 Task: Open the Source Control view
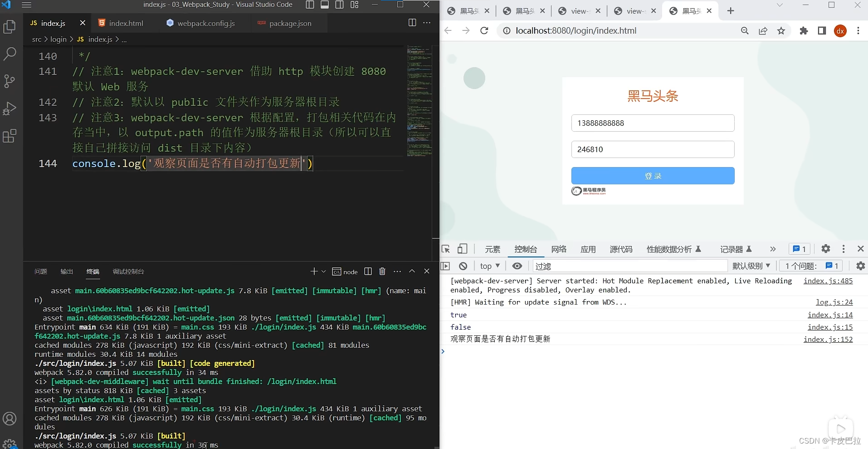[x=10, y=81]
